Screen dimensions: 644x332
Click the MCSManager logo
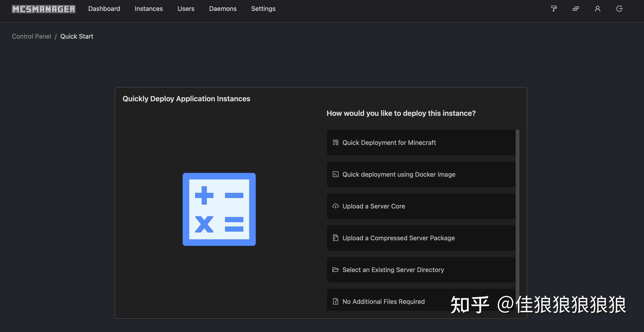point(43,8)
